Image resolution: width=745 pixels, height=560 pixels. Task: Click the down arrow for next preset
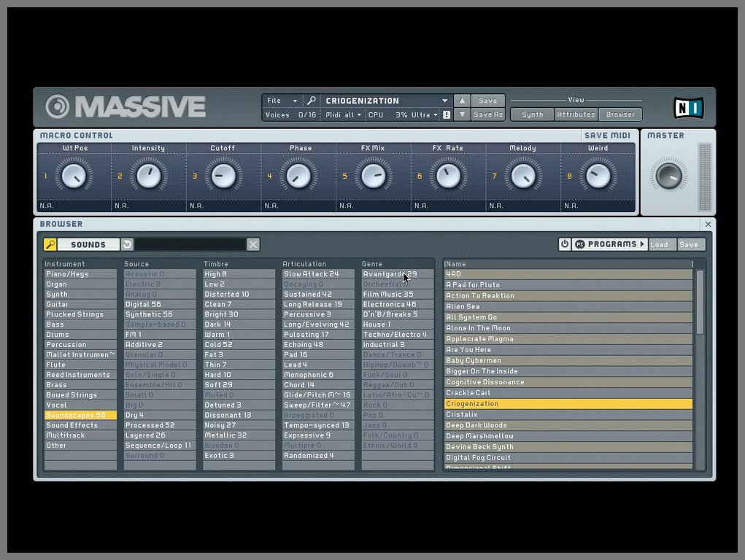pos(462,114)
